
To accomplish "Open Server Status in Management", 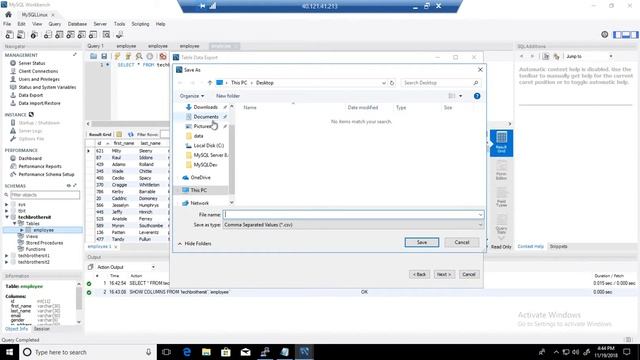I will 32,63.
